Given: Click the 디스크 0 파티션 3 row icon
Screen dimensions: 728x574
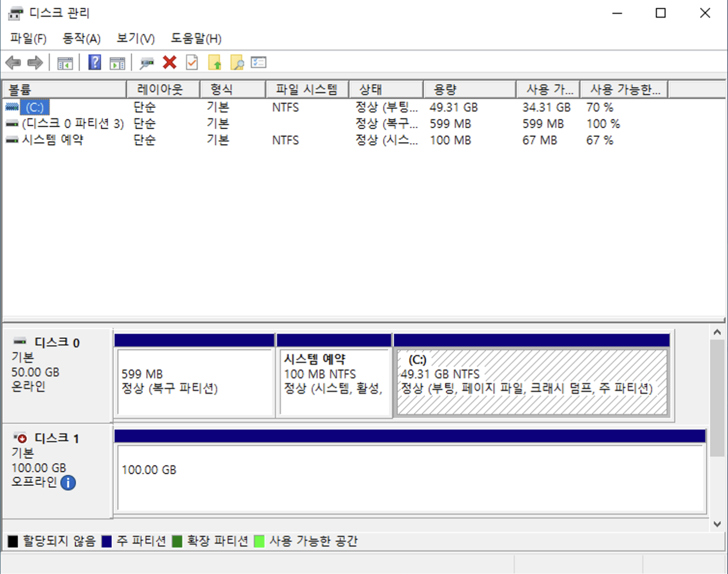Looking at the screenshot, I should click(12, 123).
